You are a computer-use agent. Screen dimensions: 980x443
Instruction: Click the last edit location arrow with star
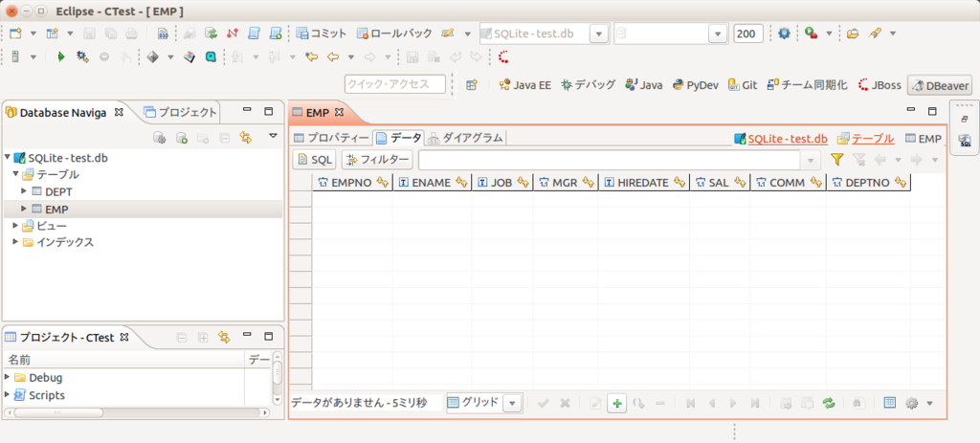(311, 56)
